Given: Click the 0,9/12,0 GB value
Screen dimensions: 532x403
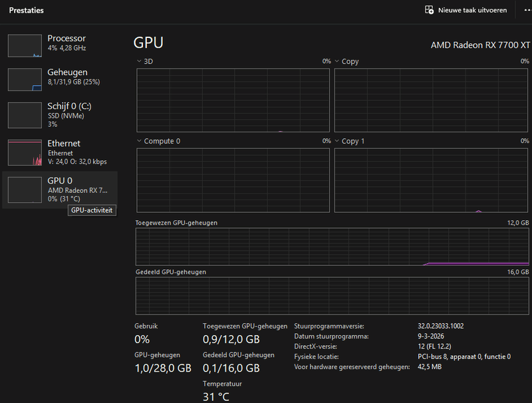Looking at the screenshot, I should tap(231, 339).
